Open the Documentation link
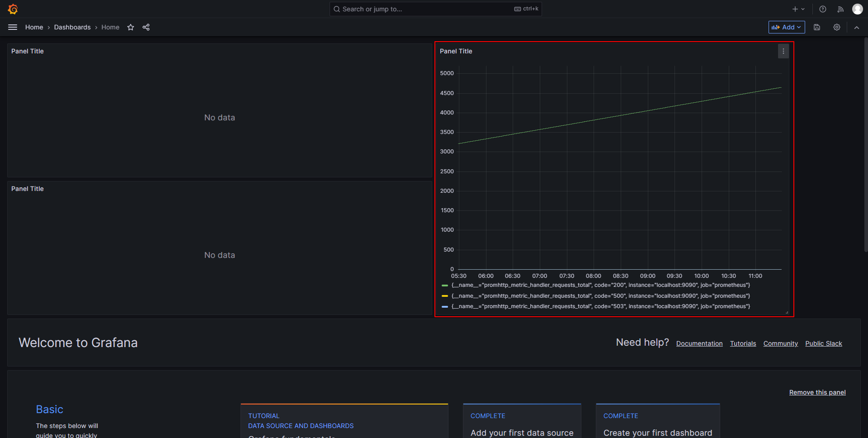 pos(699,343)
